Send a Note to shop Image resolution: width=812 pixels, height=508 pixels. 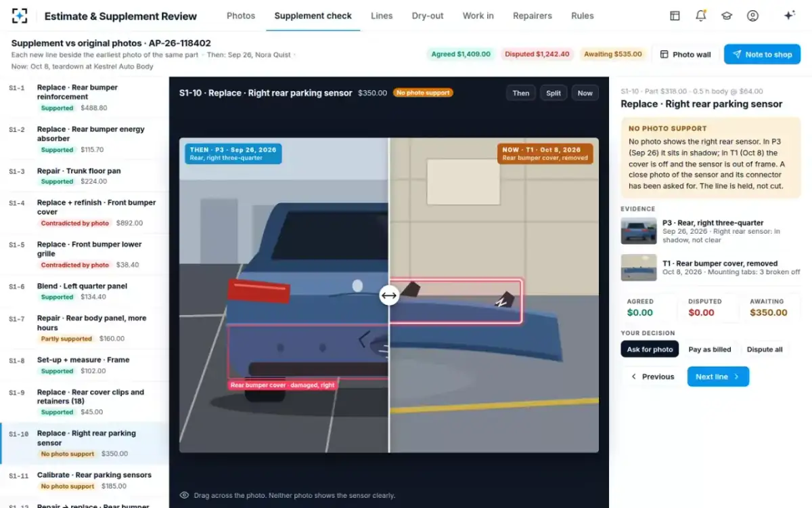[x=762, y=54]
